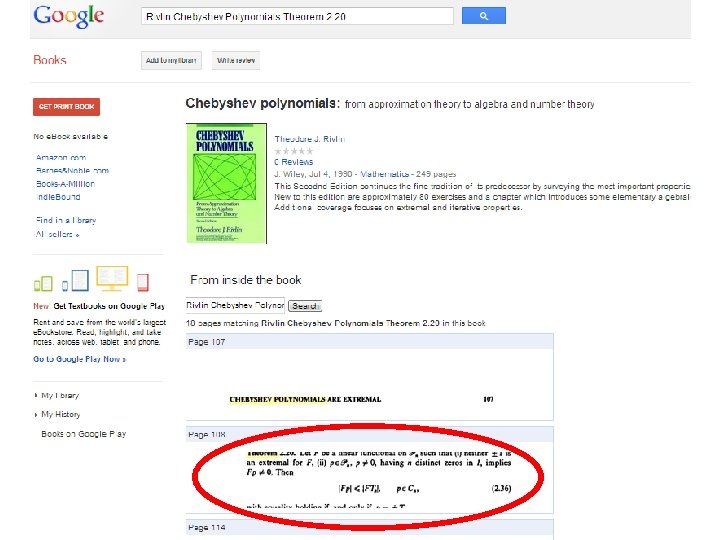Click the blue magnifier search button
The image size is (720, 540).
[484, 16]
